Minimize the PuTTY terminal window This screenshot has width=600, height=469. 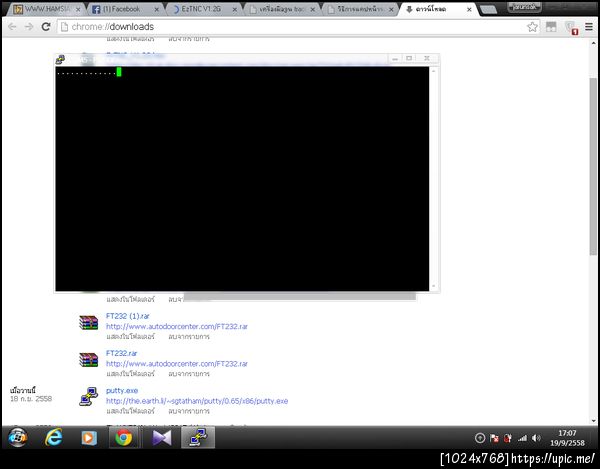click(x=395, y=58)
